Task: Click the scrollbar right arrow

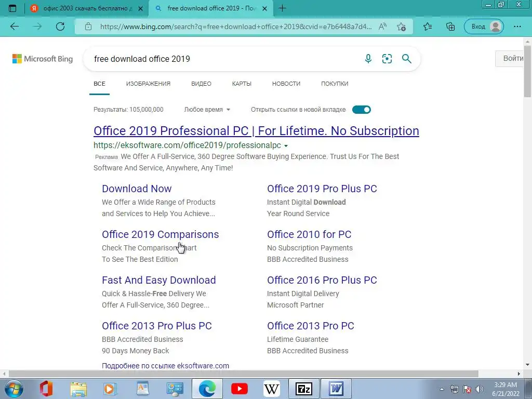Action: [x=519, y=374]
